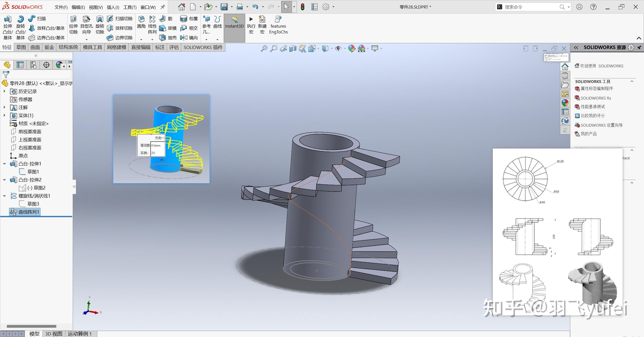Screen dimensions: 644x337
Task: Switch to the 草图 ribbon tab
Action: point(21,47)
